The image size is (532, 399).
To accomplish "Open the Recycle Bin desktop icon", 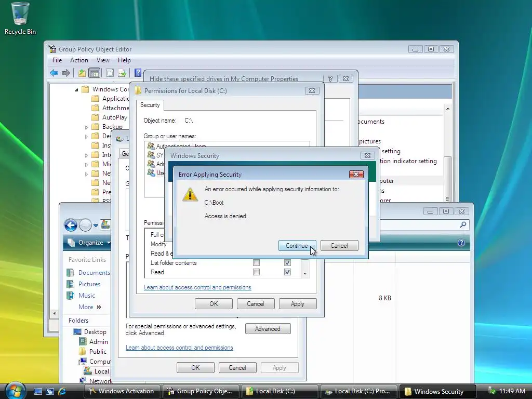I will point(20,19).
